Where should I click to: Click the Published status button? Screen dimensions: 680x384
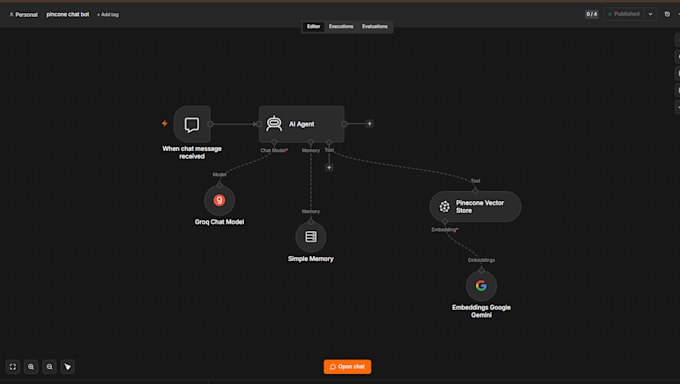click(x=624, y=14)
